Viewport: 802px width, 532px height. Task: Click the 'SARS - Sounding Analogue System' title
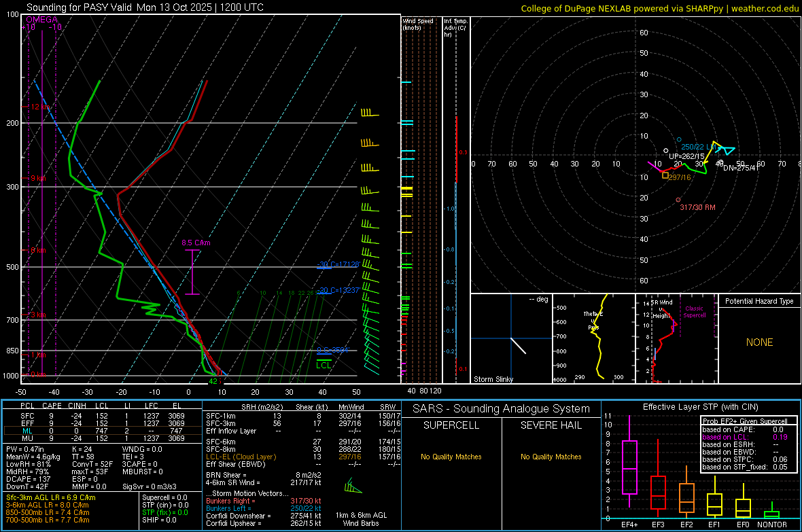501,409
